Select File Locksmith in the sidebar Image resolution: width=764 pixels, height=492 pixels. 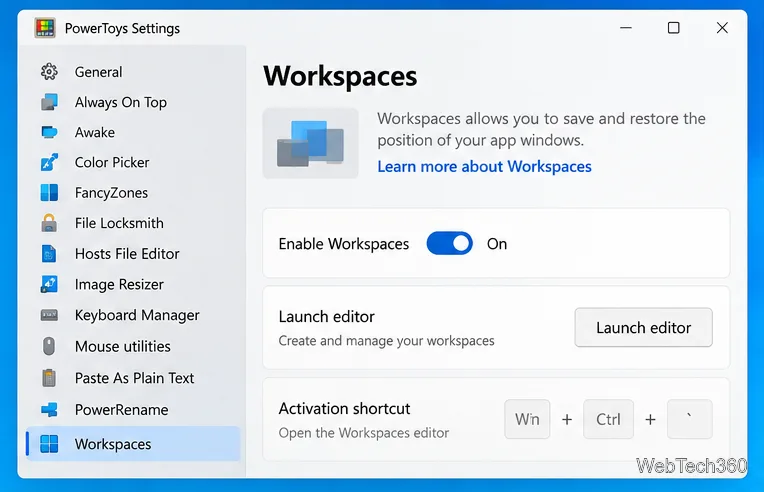[x=133, y=223]
